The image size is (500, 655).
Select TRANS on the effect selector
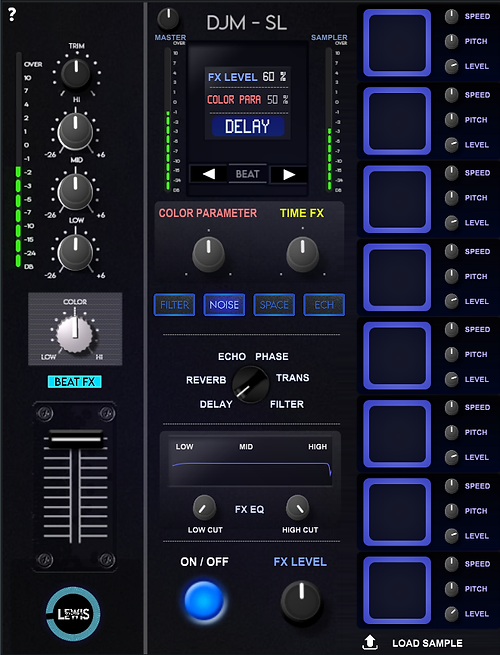click(293, 378)
